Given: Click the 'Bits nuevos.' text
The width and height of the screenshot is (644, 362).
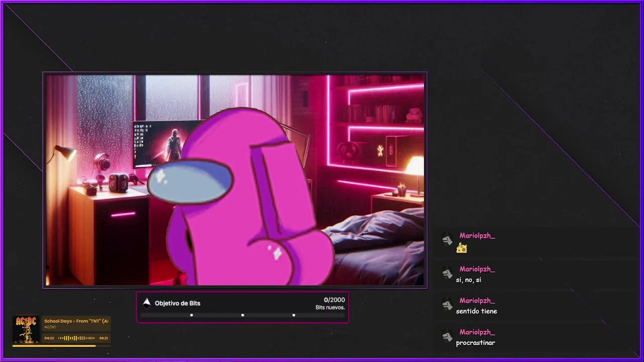Looking at the screenshot, I should click(x=330, y=307).
